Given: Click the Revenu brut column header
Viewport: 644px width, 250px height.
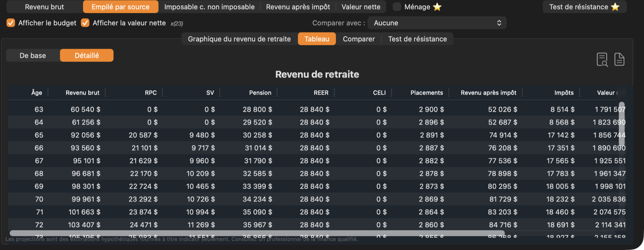Looking at the screenshot, I should (x=82, y=92).
